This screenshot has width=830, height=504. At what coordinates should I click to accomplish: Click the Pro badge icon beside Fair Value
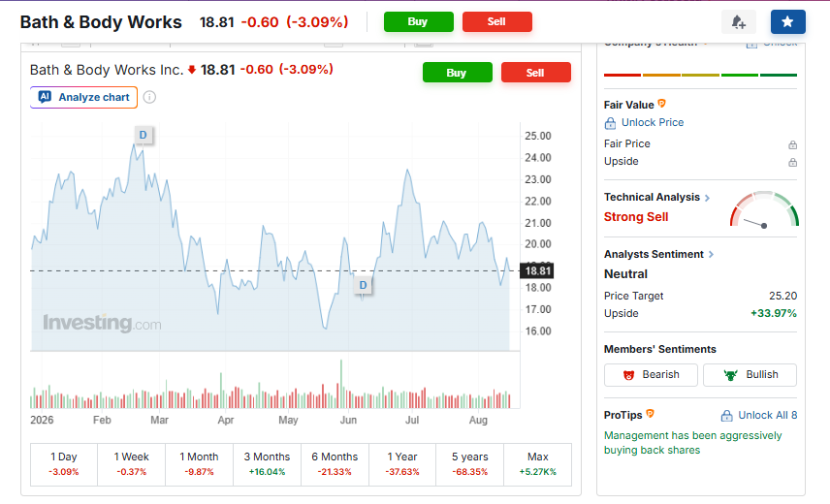pos(661,104)
